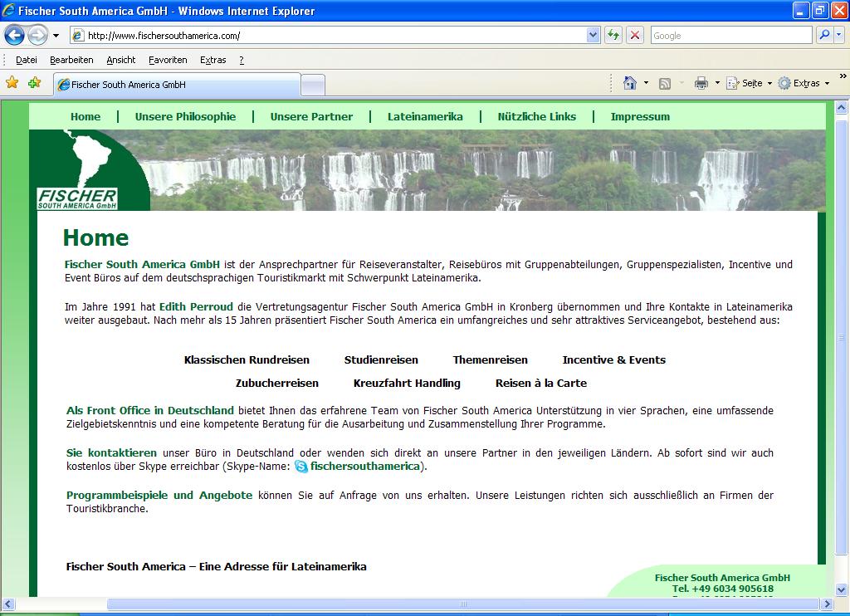Expand the Print options dropdown arrow
Image resolution: width=850 pixels, height=616 pixels.
point(717,83)
